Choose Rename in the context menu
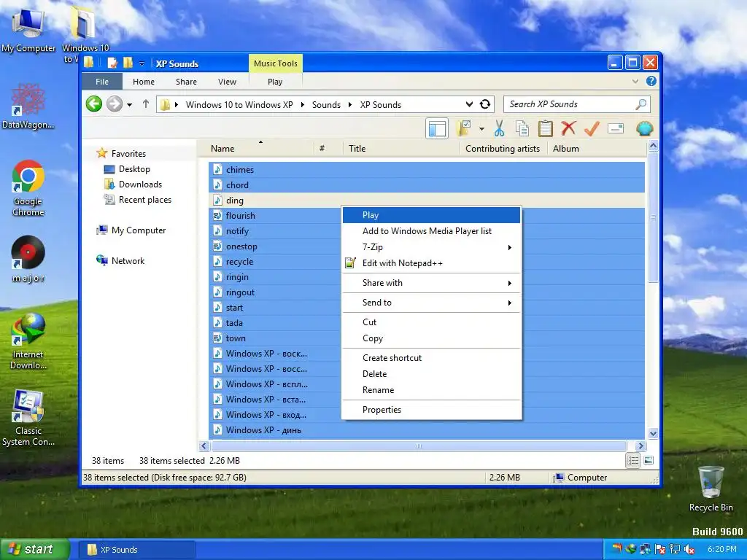The image size is (747, 560). 431,390
